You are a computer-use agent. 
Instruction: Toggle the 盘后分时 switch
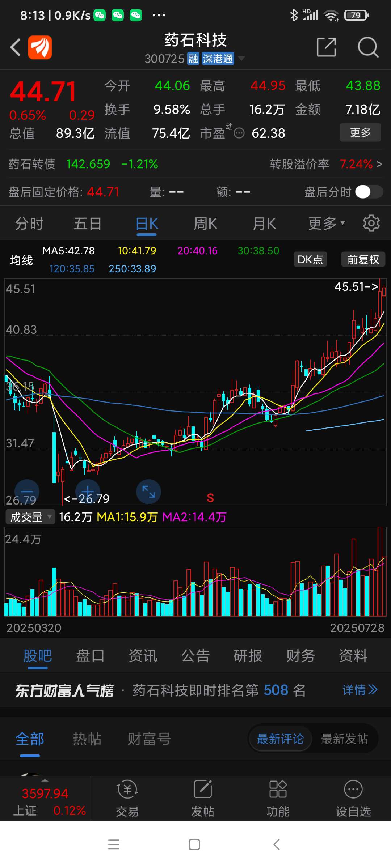click(369, 192)
